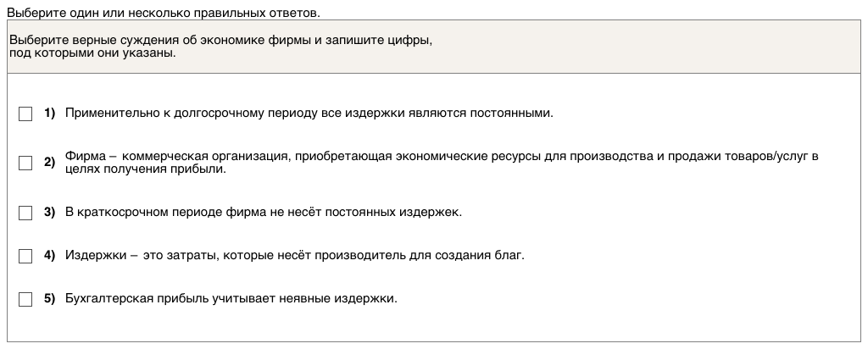Click the number label '5)'
The image size is (868, 349).
(x=49, y=299)
